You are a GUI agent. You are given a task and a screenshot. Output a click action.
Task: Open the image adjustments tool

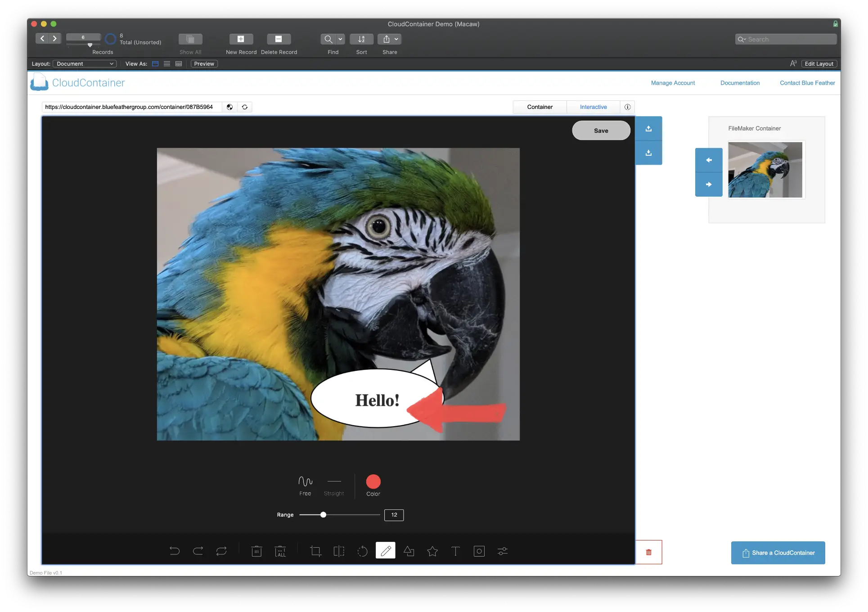502,551
